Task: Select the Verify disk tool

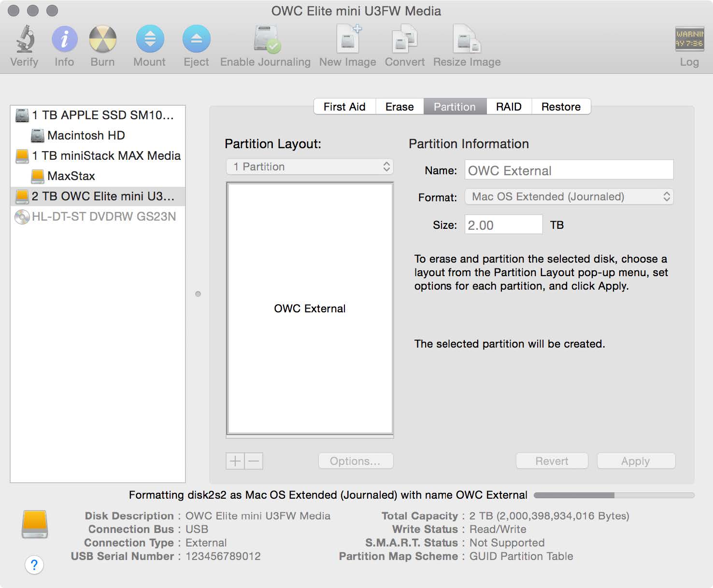Action: click(24, 43)
